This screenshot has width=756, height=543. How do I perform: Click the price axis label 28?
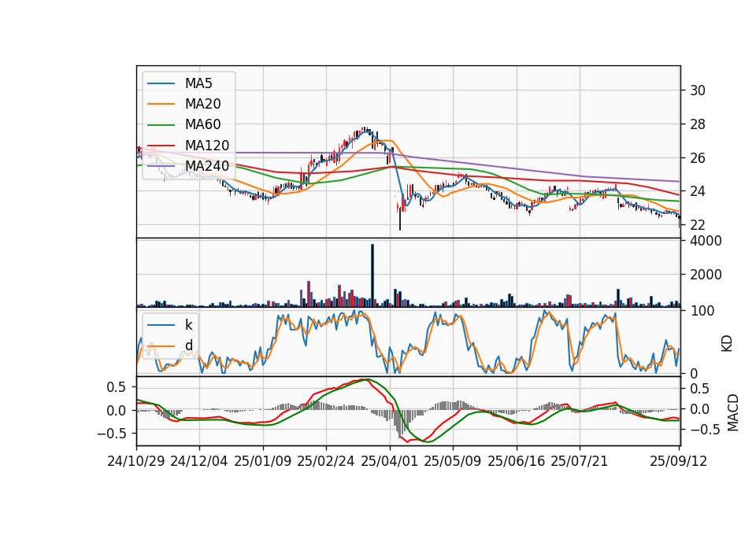click(697, 124)
